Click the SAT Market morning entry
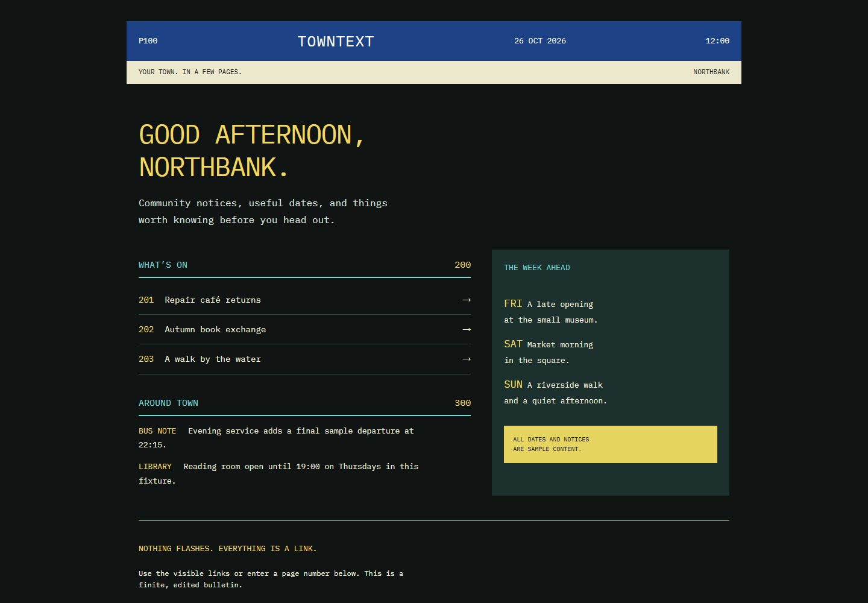The height and width of the screenshot is (603, 868). [x=549, y=352]
